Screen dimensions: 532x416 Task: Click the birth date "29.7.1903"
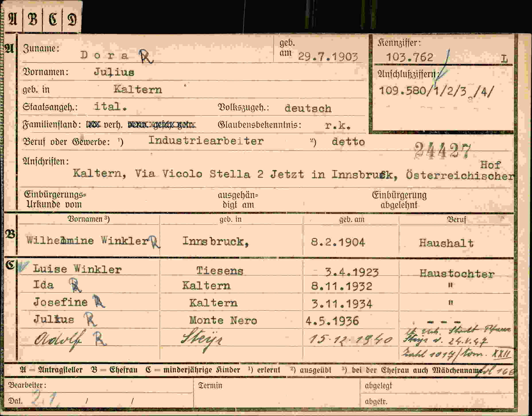tap(328, 57)
